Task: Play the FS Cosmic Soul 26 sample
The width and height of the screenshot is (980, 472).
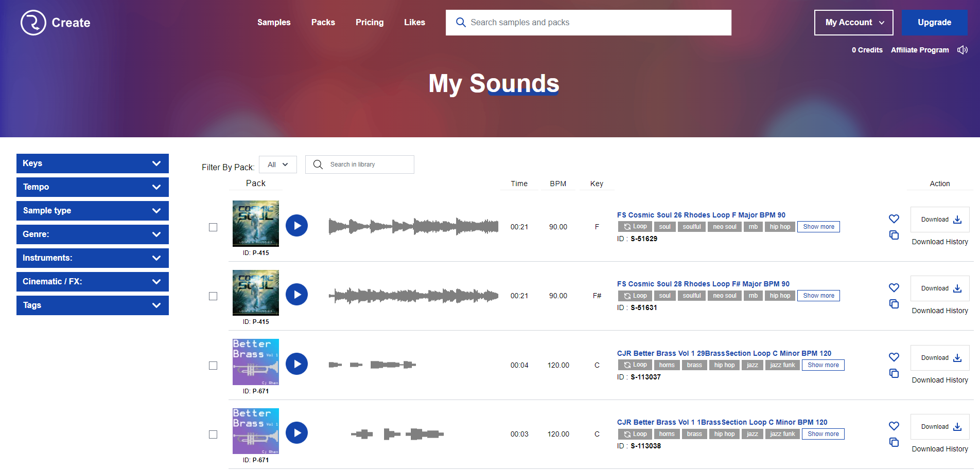Action: click(296, 225)
